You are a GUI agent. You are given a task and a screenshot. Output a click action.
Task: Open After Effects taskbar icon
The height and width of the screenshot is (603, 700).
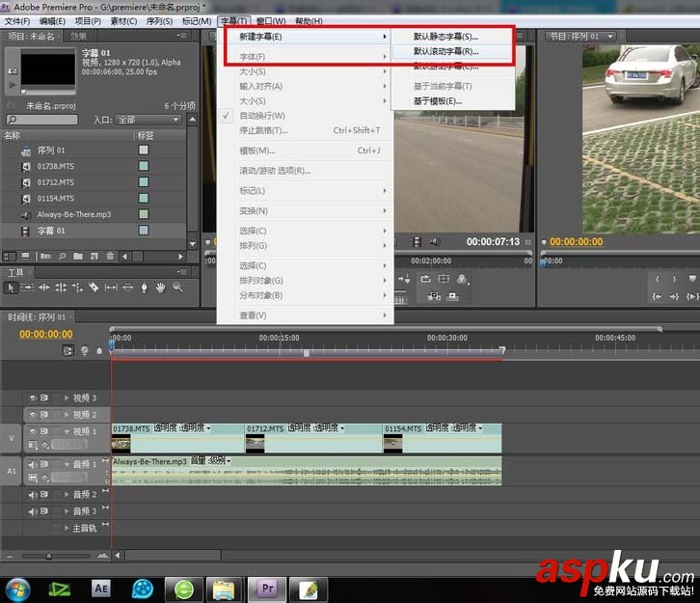101,589
